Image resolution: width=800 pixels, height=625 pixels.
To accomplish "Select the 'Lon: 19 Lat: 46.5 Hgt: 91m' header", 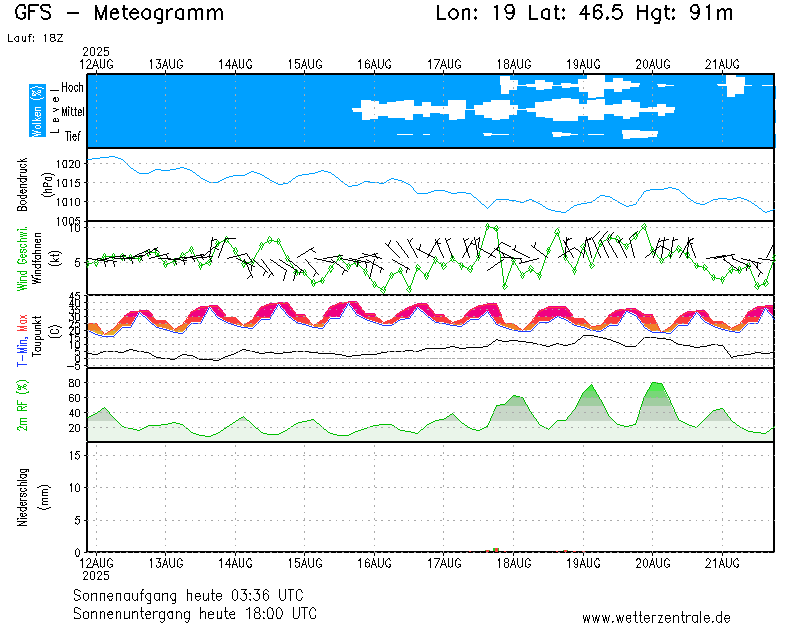I will [584, 13].
